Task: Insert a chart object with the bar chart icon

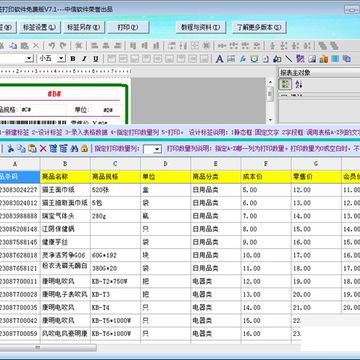Action: point(323,59)
